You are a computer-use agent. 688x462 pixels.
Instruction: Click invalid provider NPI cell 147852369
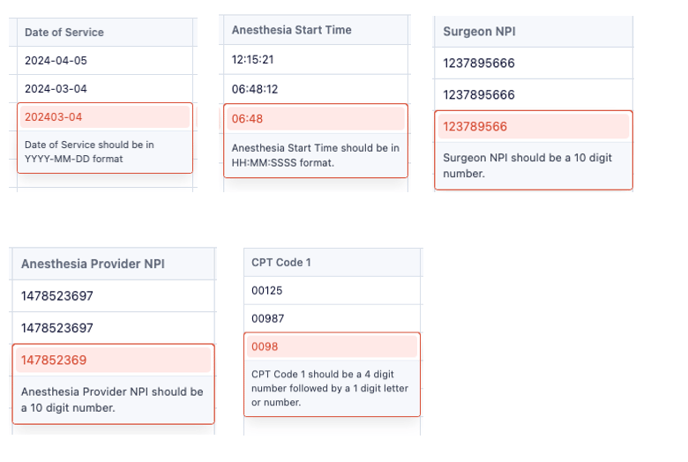[114, 360]
